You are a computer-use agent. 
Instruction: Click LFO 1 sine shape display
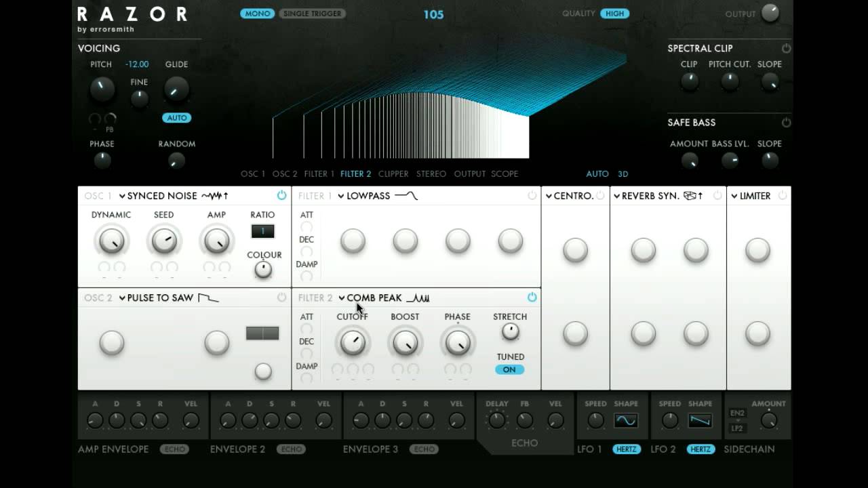click(626, 421)
